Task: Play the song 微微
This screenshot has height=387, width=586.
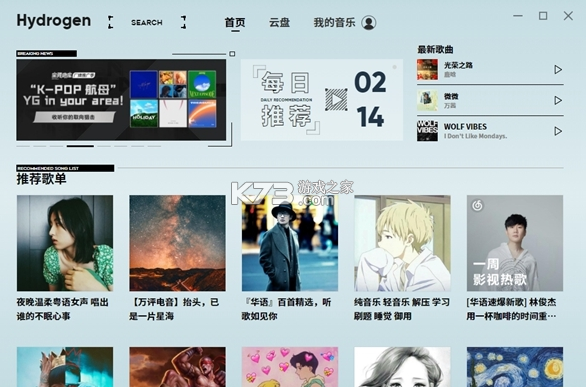Action: click(x=558, y=100)
